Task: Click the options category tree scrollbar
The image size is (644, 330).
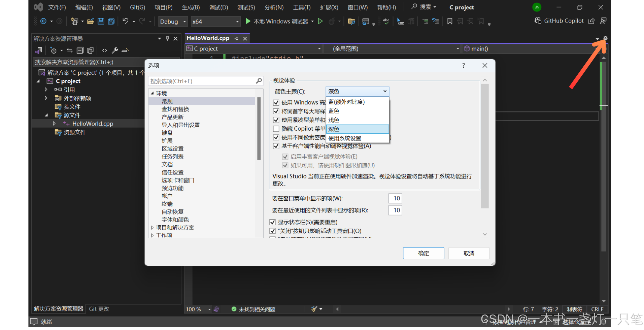Action: [259, 129]
